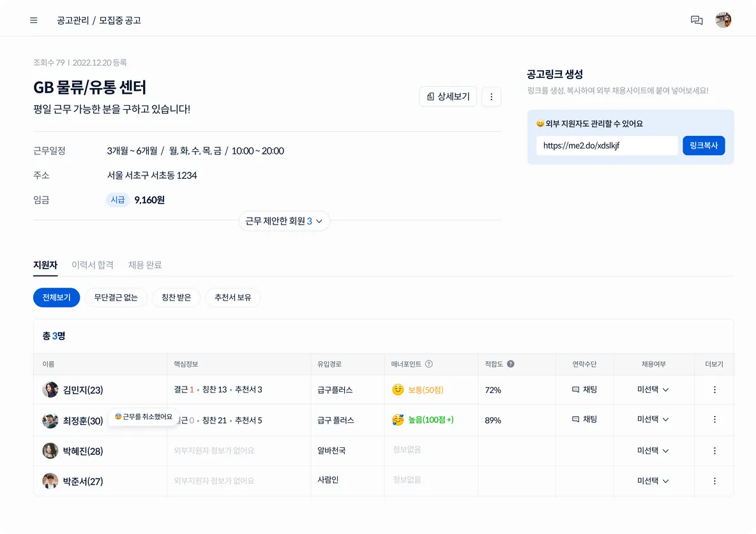Click the 높음(100점 +) manner score
The height and width of the screenshot is (534, 756).
click(431, 420)
